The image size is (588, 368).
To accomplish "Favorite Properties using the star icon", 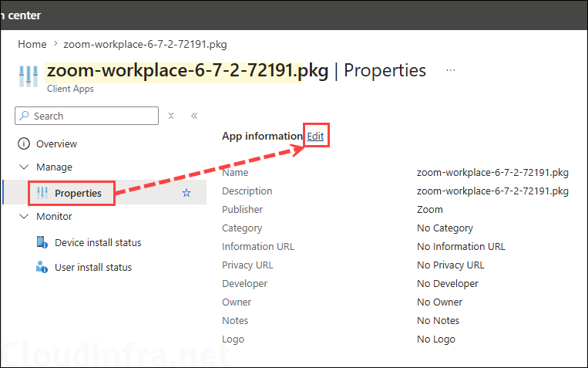I will pyautogui.click(x=186, y=193).
